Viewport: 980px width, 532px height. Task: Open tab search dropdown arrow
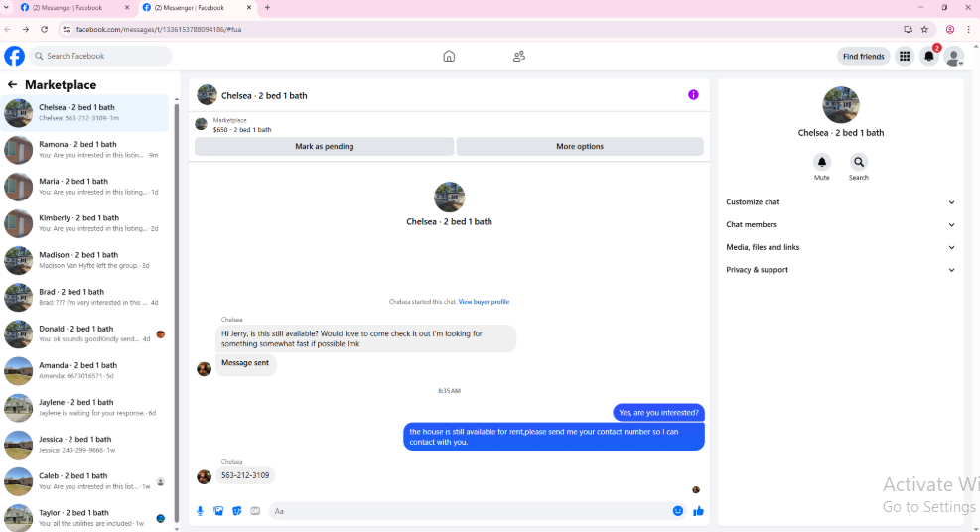coord(6,8)
